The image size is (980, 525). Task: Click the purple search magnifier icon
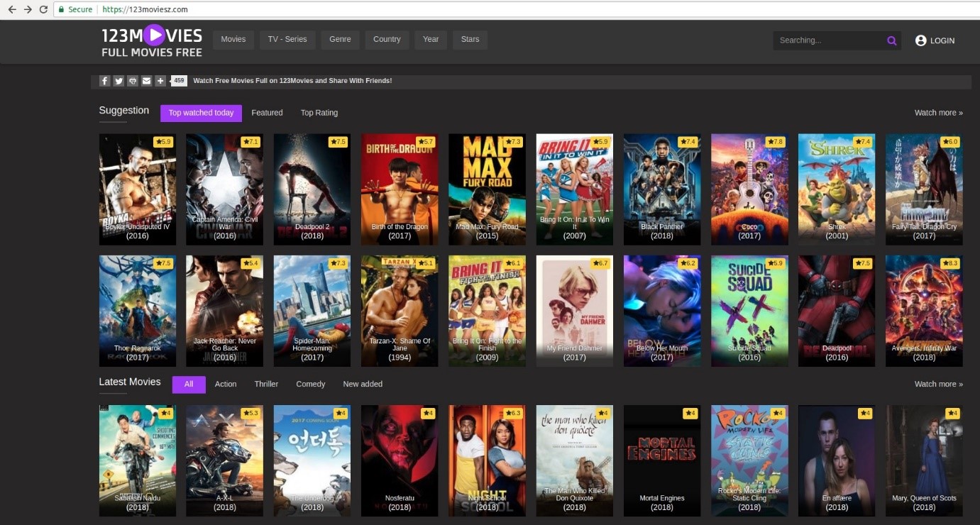point(892,40)
